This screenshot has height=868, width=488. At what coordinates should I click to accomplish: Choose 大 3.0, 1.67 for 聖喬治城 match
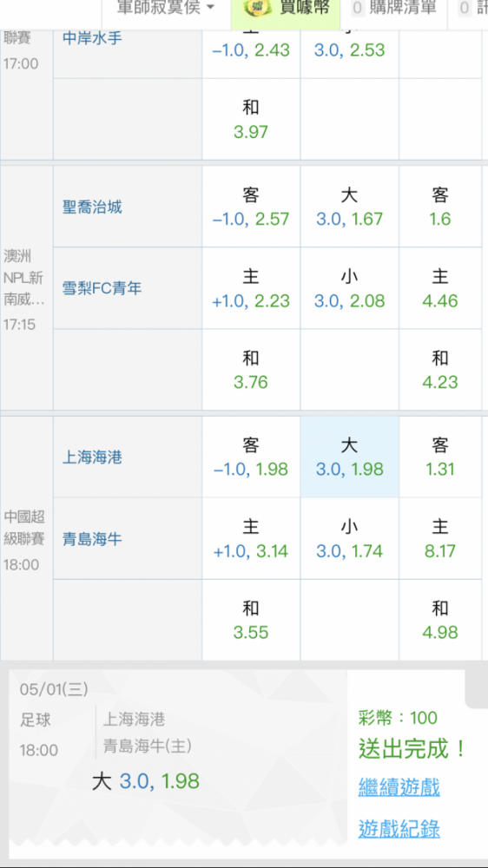tap(350, 207)
